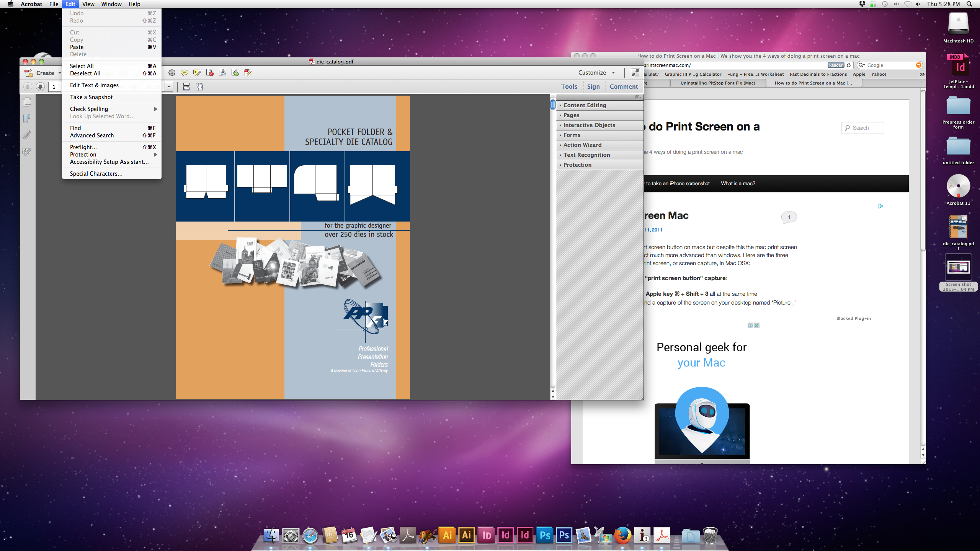Viewport: 980px width, 551px height.
Task: Choose Take a Snapshot
Action: click(x=111, y=97)
